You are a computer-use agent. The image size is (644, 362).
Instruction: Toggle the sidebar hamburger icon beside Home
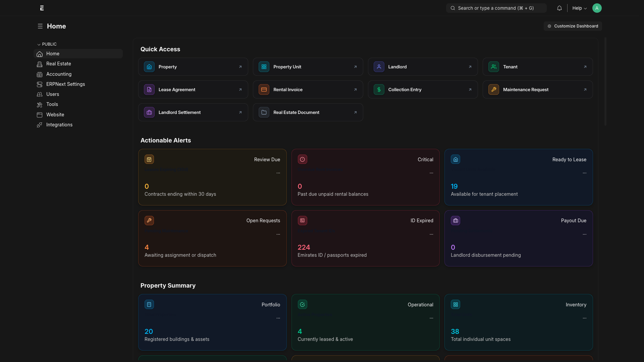point(40,26)
